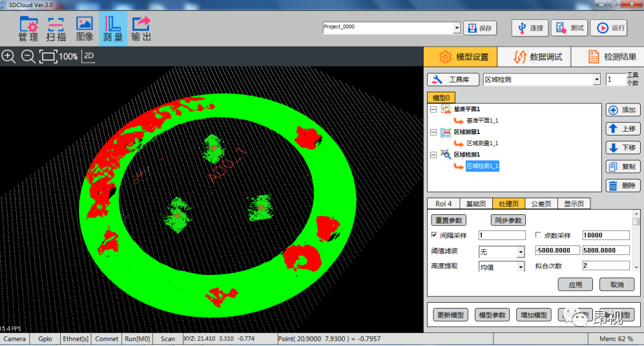The height and width of the screenshot is (346, 644).
Task: Toggle the 间隔采样 checkbox
Action: (434, 235)
